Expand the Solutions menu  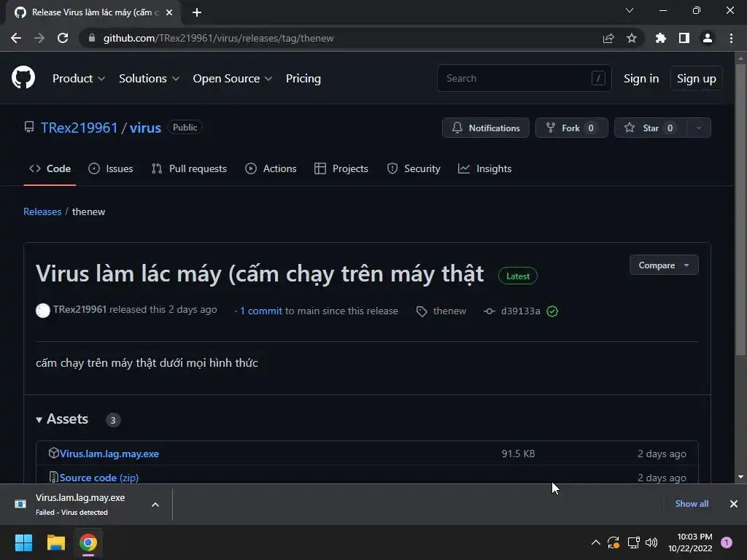coord(149,79)
